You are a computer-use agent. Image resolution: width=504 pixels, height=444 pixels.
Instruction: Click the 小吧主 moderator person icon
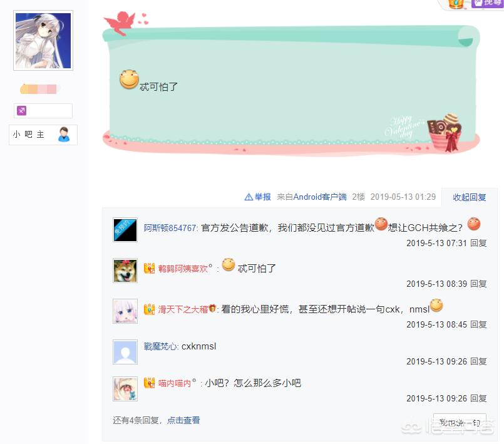point(64,135)
